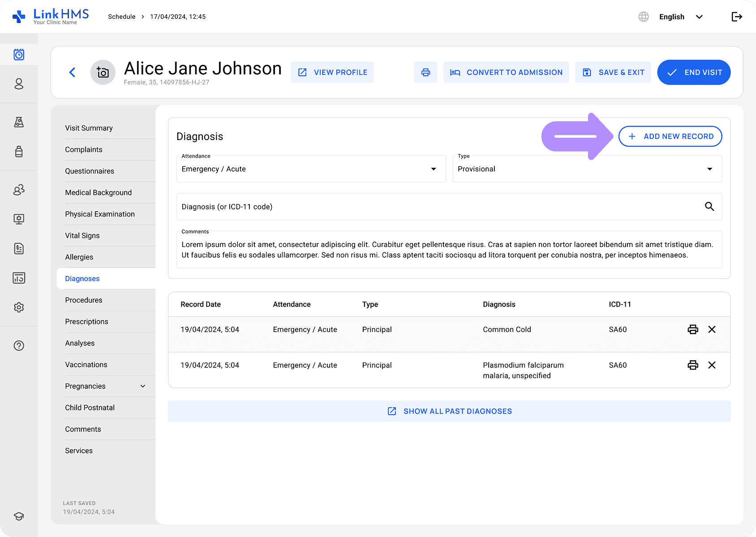Image resolution: width=756 pixels, height=537 pixels.
Task: Click the diagnosis search magnifier icon
Action: pyautogui.click(x=709, y=207)
